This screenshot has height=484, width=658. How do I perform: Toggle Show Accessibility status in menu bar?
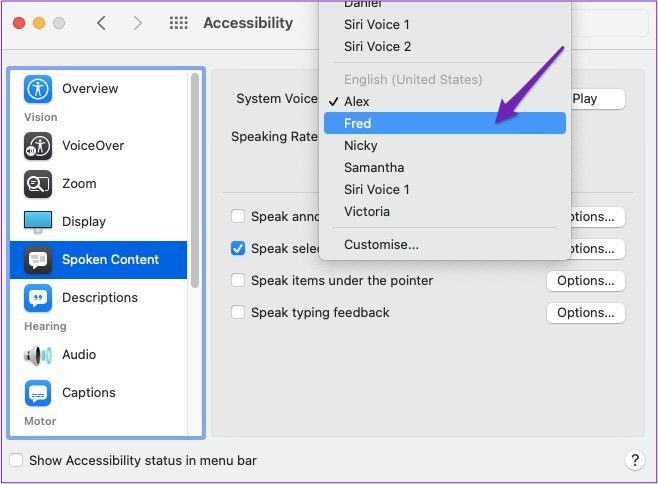tap(16, 460)
